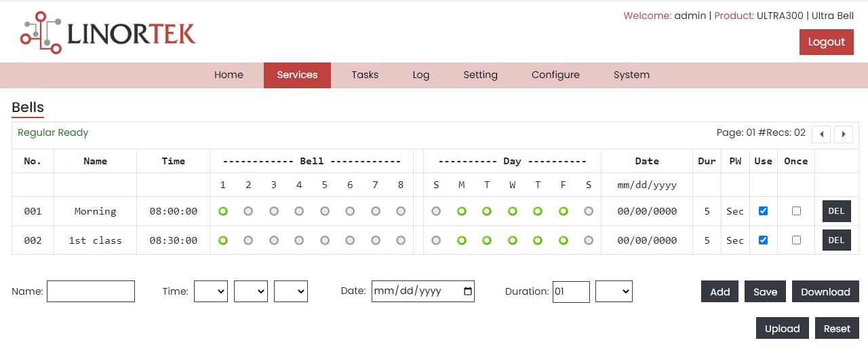Click the Linortek logo
Image resolution: width=868 pixels, height=347 pixels.
[108, 33]
